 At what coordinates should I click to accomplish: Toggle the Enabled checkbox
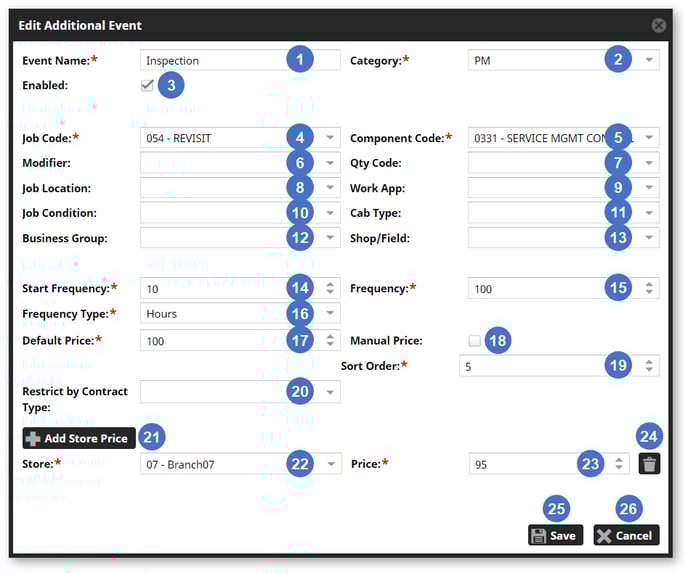click(x=147, y=86)
